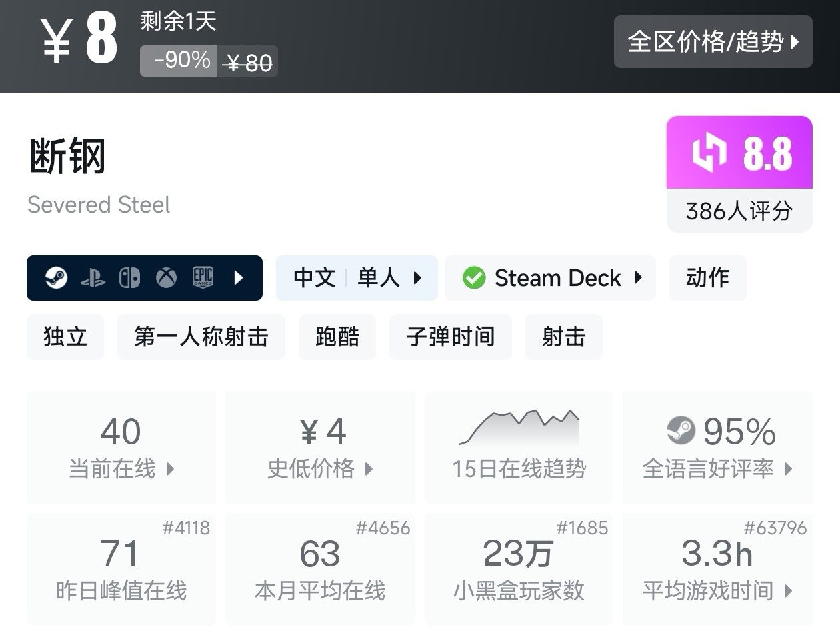Click the Nintendo Switch platform icon
840x629 pixels.
(129, 278)
